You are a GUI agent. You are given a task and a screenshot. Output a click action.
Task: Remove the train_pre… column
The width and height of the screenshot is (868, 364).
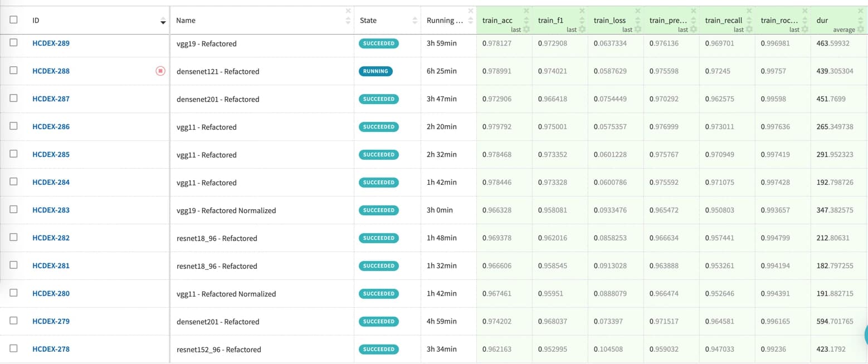[694, 11]
